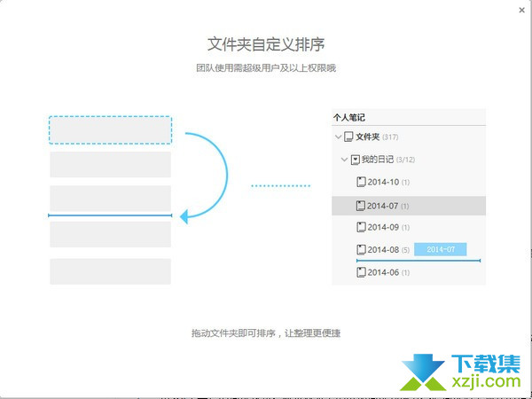
Task: Click the highlighted 2014-07 notebook icon
Action: click(x=361, y=206)
